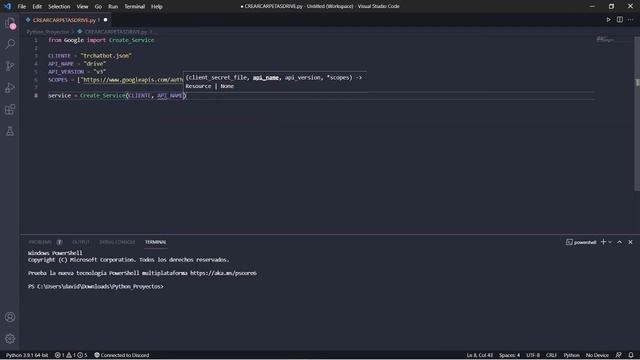Click Connected to Discord status item

pyautogui.click(x=122, y=355)
